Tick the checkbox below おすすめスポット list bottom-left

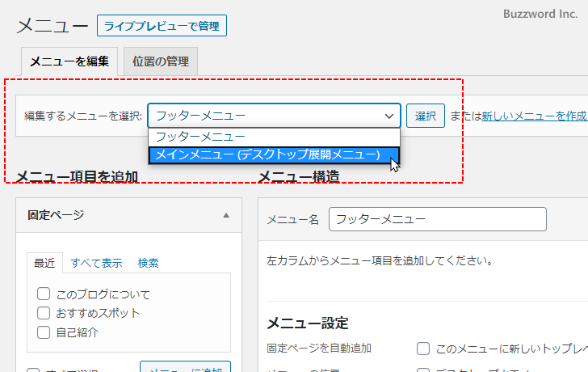(x=34, y=370)
